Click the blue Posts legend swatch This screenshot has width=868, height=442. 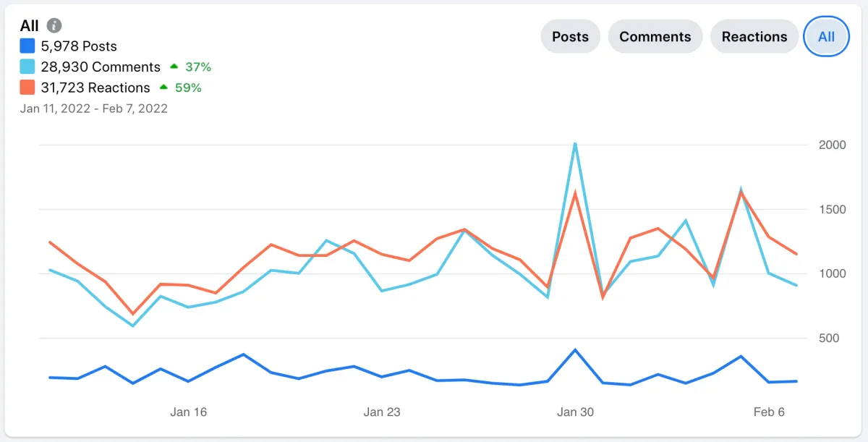pyautogui.click(x=27, y=46)
